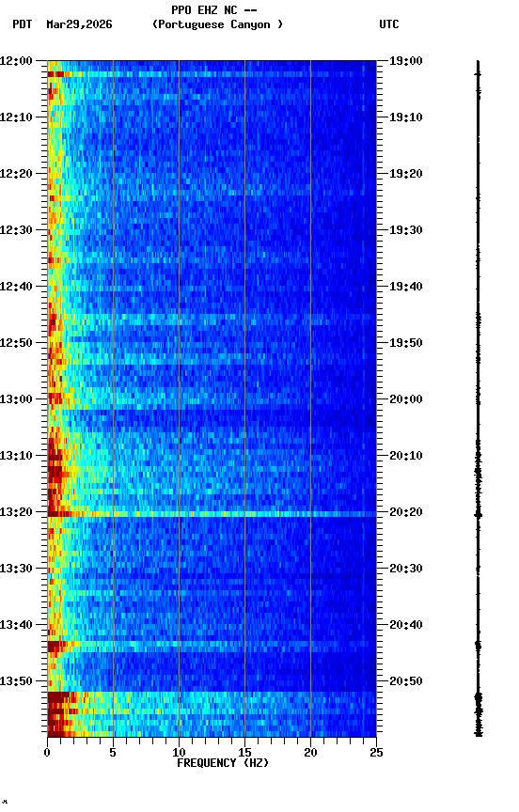This screenshot has width=519, height=812.
Task: Click the 19:50 UTC time label
Action: click(406, 343)
